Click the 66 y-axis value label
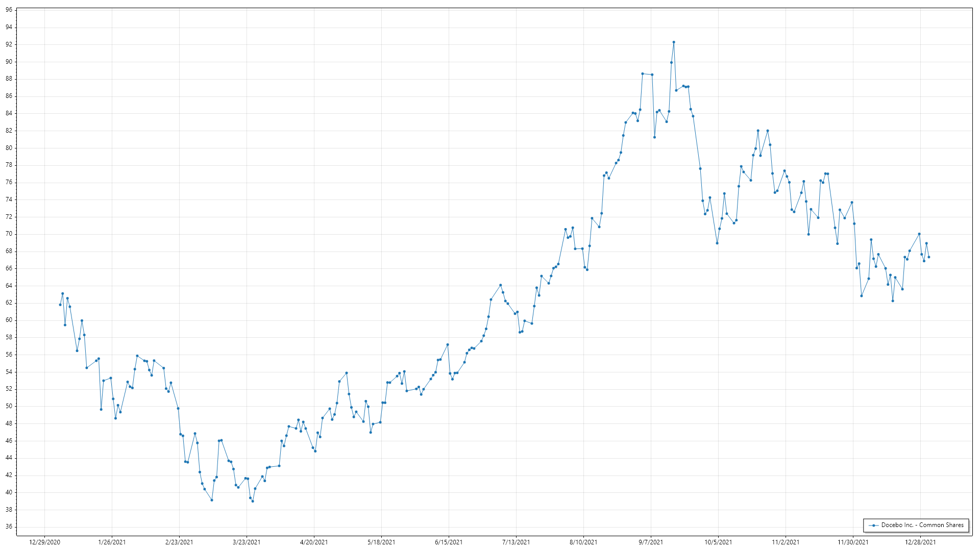 click(x=9, y=268)
